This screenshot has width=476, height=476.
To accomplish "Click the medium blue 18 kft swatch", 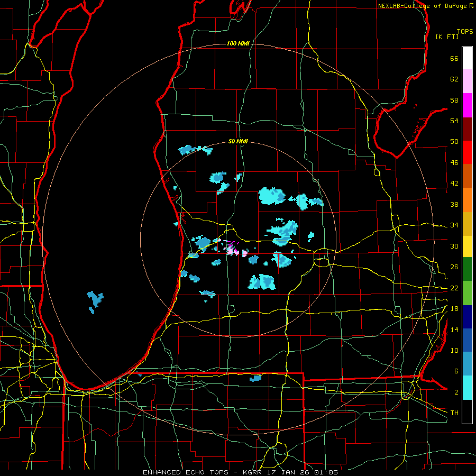I will [x=467, y=340].
